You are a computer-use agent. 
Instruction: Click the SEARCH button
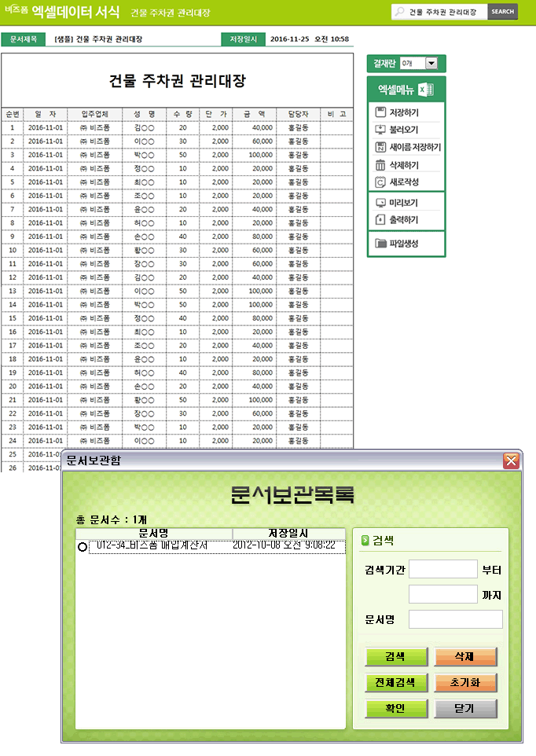tap(503, 12)
